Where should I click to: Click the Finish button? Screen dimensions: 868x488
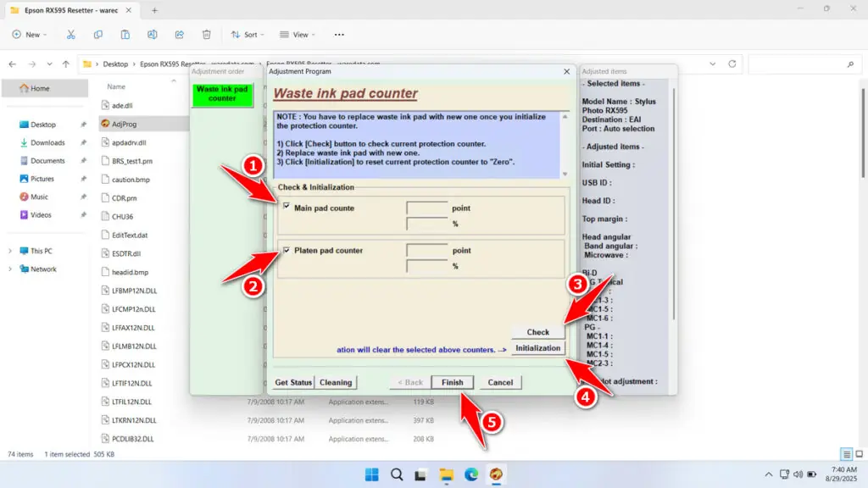tap(453, 382)
